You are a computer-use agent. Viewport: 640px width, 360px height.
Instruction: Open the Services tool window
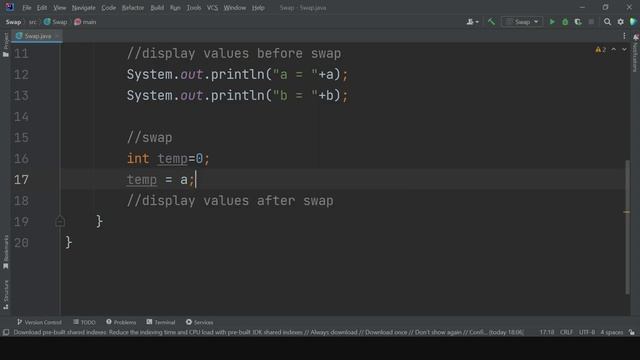coord(200,322)
